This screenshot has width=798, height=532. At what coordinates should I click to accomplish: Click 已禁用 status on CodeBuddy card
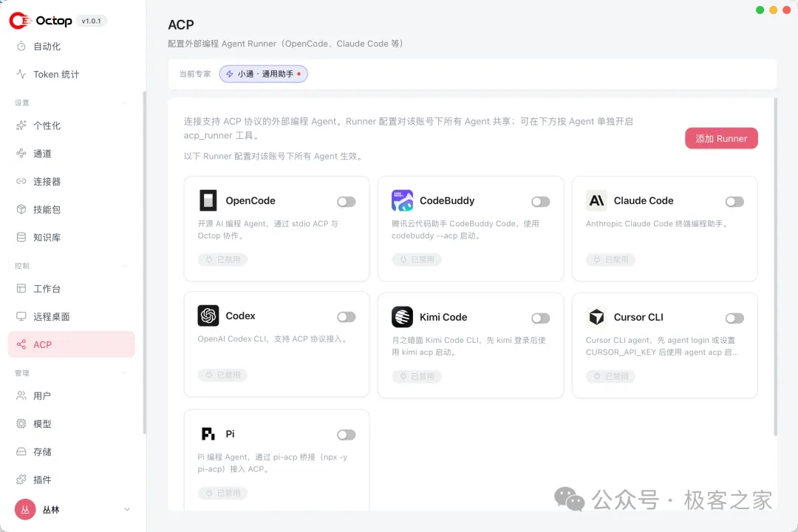tap(417, 259)
